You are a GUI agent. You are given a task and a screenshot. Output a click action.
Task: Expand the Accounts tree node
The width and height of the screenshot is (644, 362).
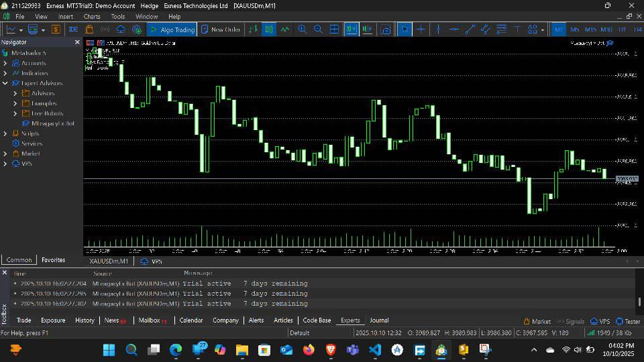tap(5, 63)
